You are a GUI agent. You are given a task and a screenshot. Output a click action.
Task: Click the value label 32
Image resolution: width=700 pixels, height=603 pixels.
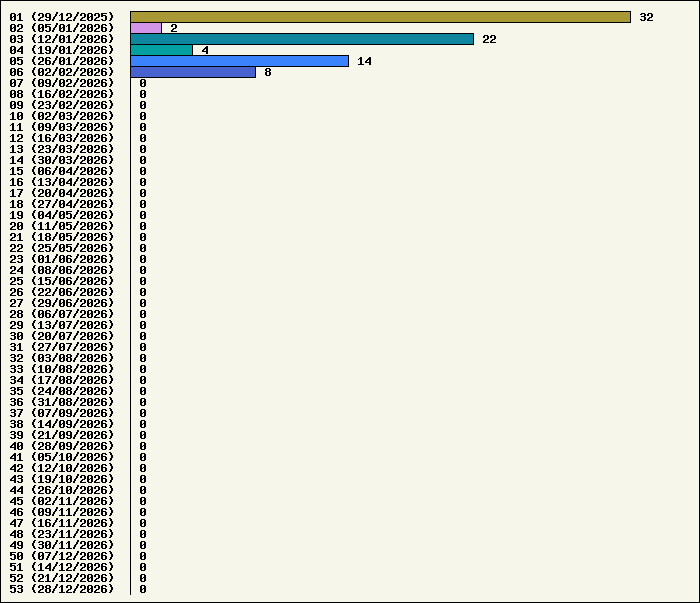coord(646,17)
